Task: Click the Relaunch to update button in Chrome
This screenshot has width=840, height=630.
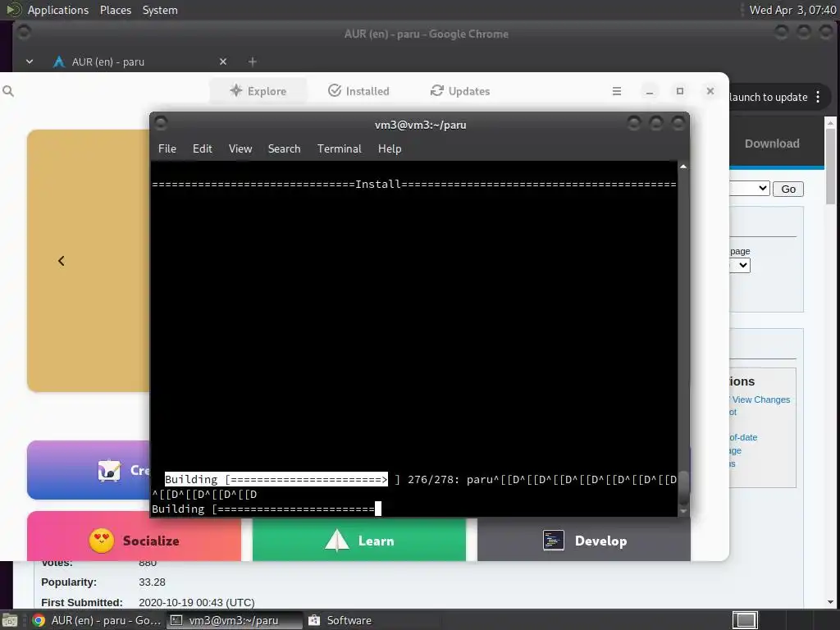Action: (769, 97)
